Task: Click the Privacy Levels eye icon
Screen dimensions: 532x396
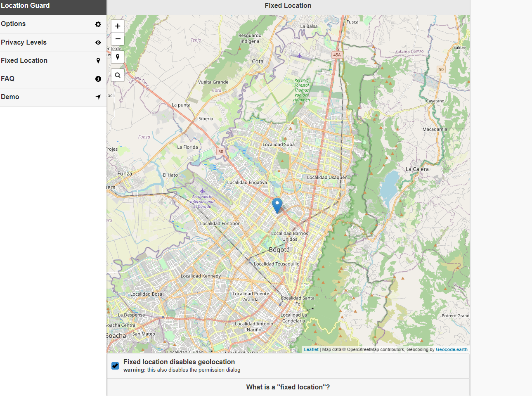Action: coord(98,43)
